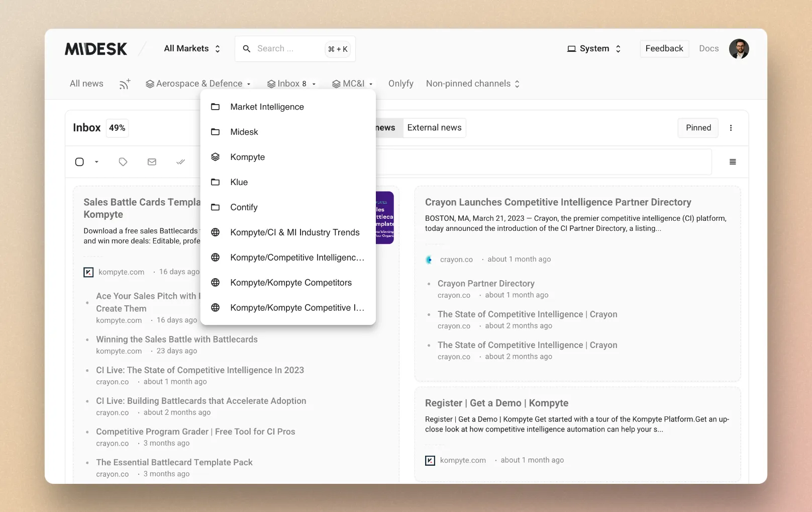Viewport: 812px width, 512px height.
Task: Click the magnifier search icon
Action: (x=247, y=49)
